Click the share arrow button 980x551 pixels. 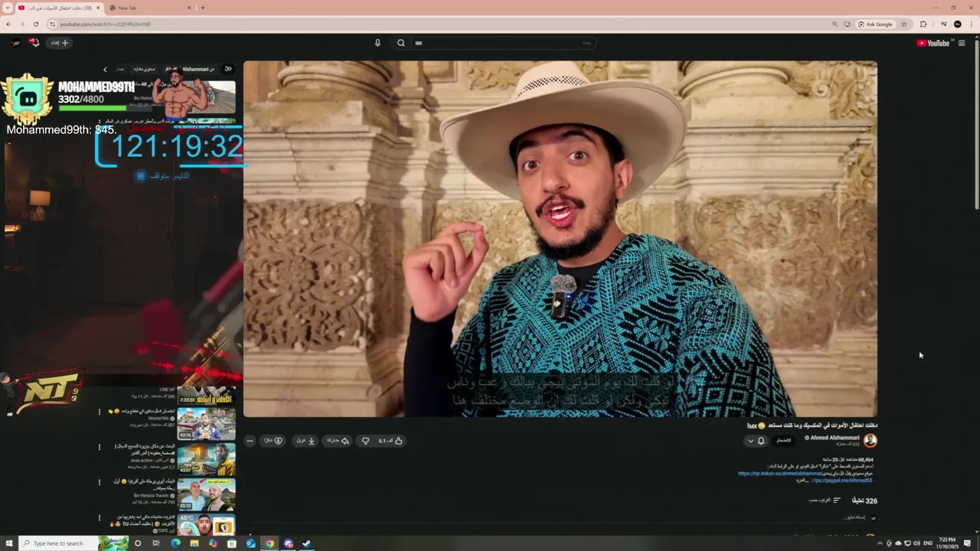338,441
